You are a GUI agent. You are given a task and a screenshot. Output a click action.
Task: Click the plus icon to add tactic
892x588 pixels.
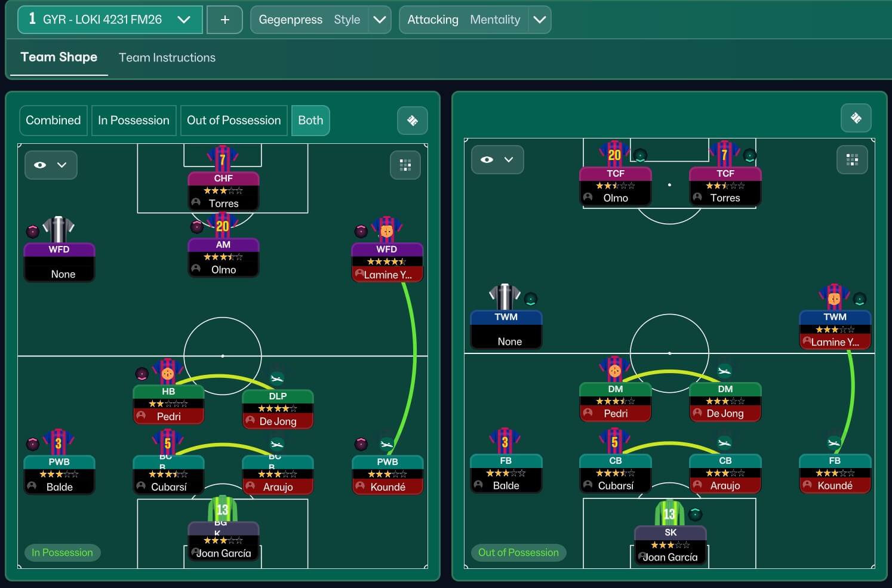pyautogui.click(x=224, y=20)
